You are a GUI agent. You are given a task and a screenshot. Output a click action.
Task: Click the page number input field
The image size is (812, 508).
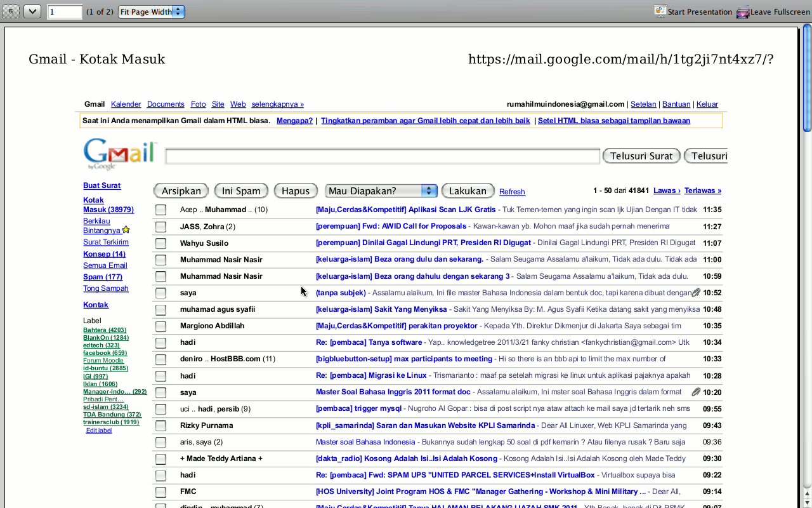65,11
